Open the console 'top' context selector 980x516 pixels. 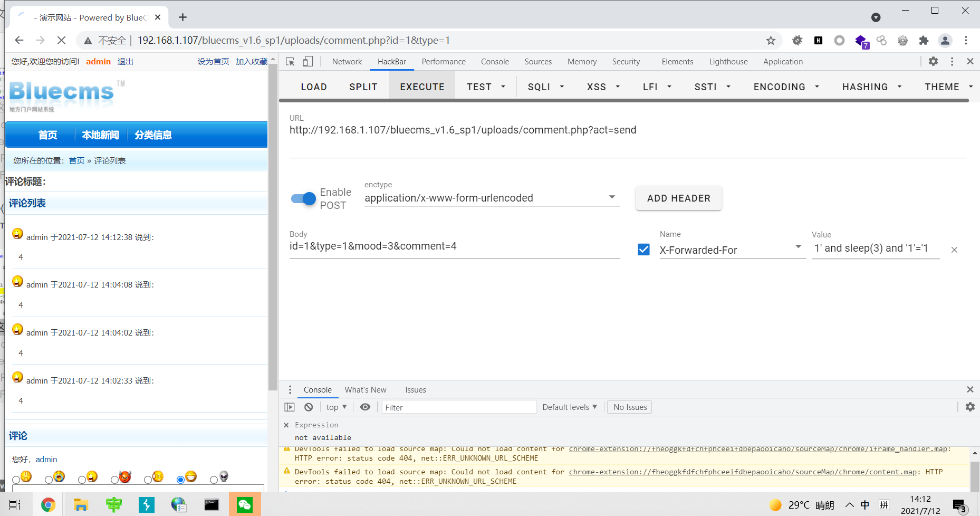(337, 407)
